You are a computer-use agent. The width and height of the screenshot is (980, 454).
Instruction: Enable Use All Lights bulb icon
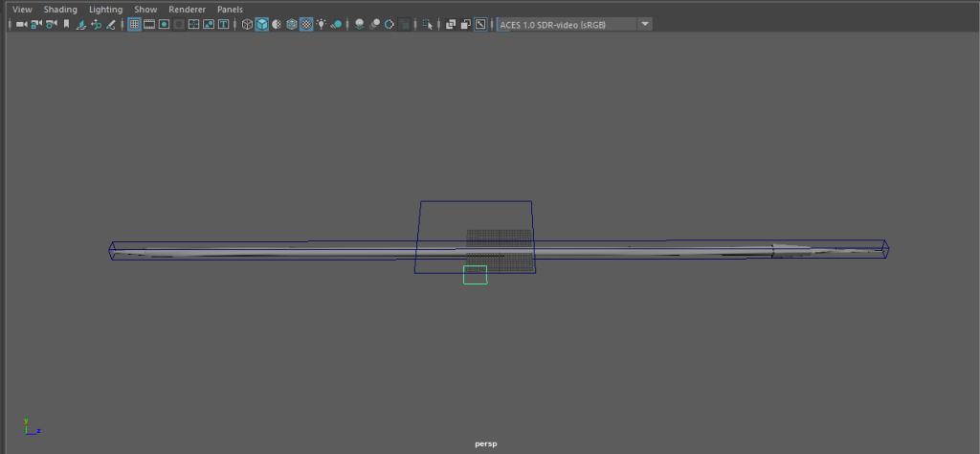(x=322, y=24)
